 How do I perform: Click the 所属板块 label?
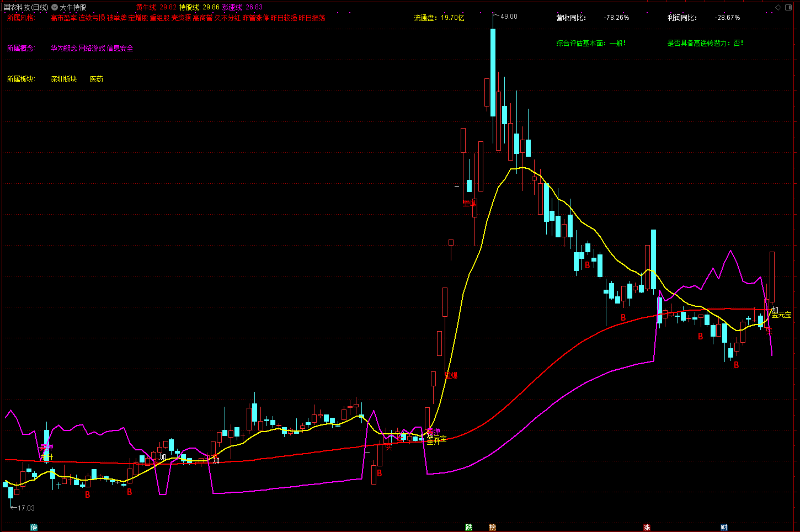coord(21,79)
